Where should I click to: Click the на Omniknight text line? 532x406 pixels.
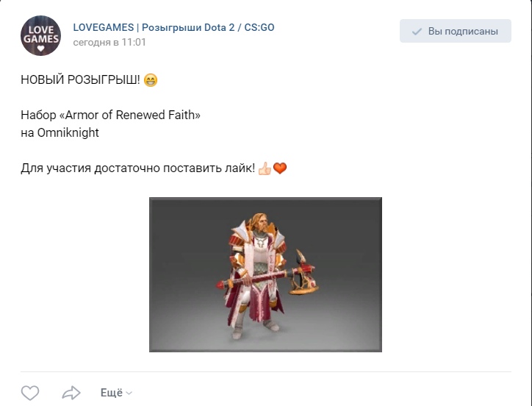coord(60,133)
